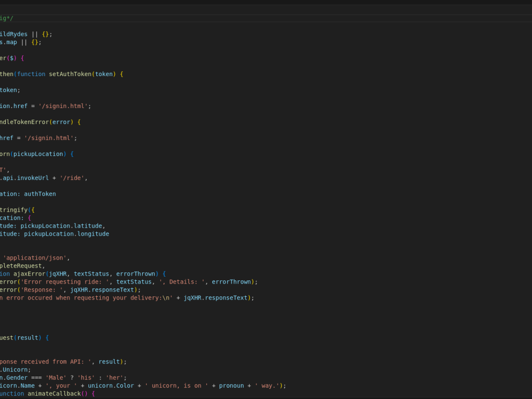This screenshot has height=399, width=532.
Task: Click the 'tringify(' line
Action: 18,210
